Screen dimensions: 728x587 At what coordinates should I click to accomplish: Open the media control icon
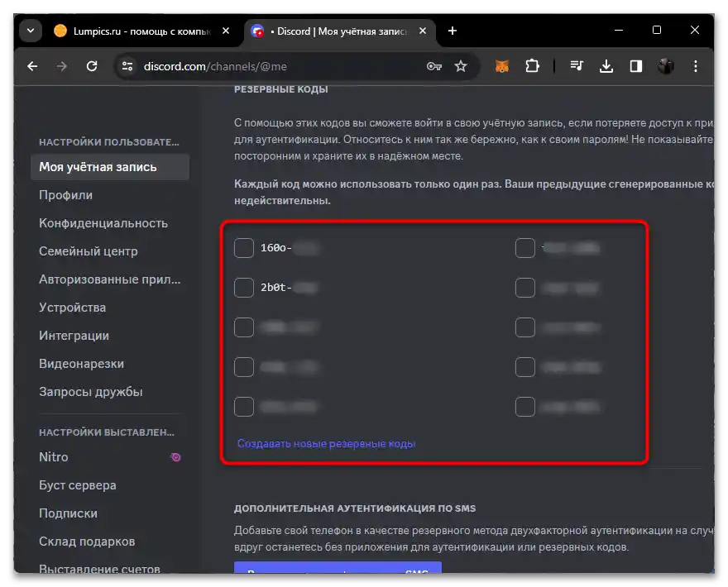point(577,66)
